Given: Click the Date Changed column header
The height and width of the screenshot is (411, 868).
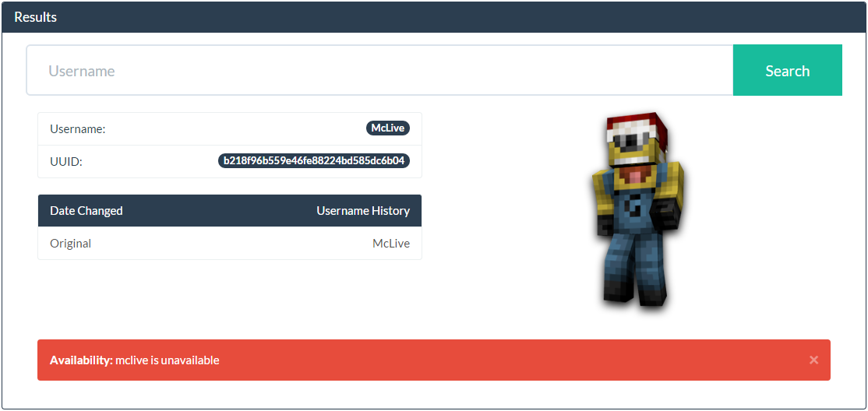Looking at the screenshot, I should click(x=86, y=211).
